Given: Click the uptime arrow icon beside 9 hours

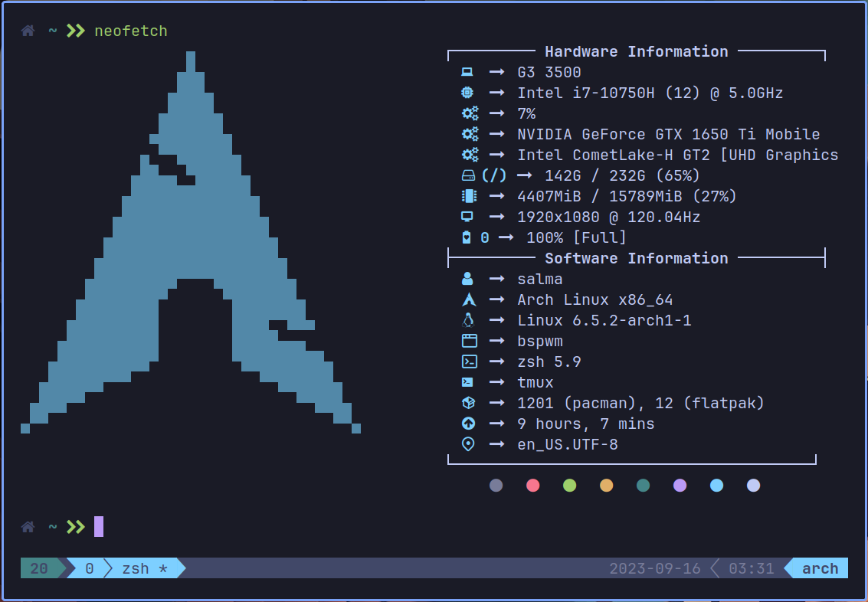Looking at the screenshot, I should pyautogui.click(x=468, y=424).
